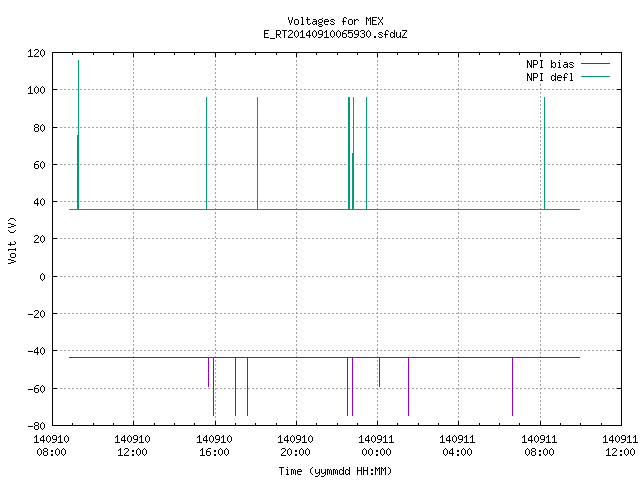Select the y-axis tick value "0"
The width and height of the screenshot is (640, 480).
pyautogui.click(x=42, y=277)
